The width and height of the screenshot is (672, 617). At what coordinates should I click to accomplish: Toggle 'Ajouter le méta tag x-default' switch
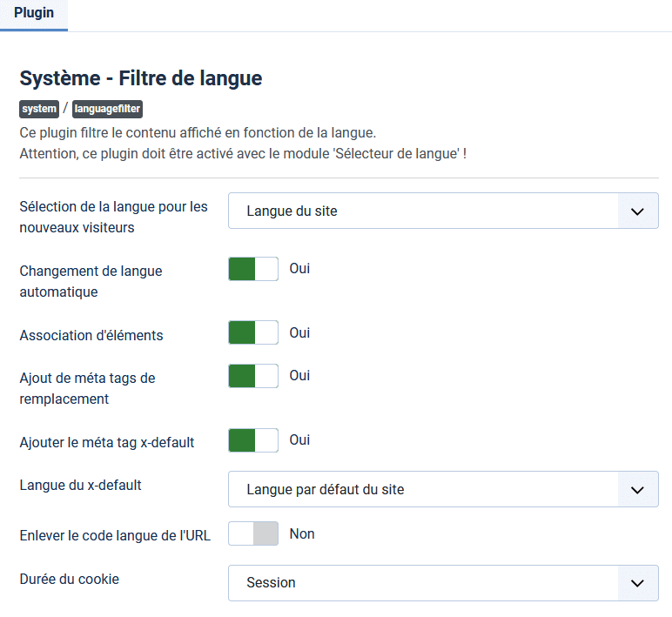(x=253, y=440)
